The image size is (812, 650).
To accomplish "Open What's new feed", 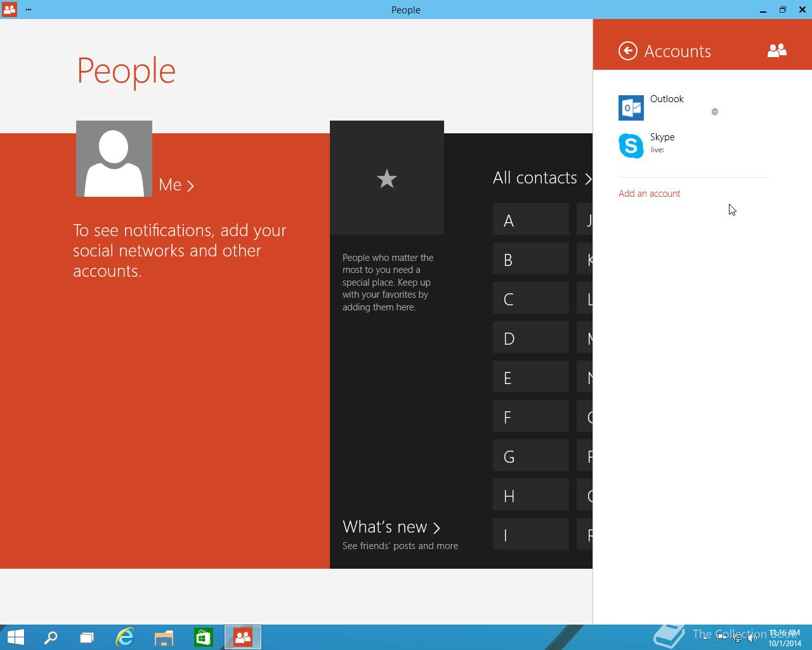I will [391, 527].
